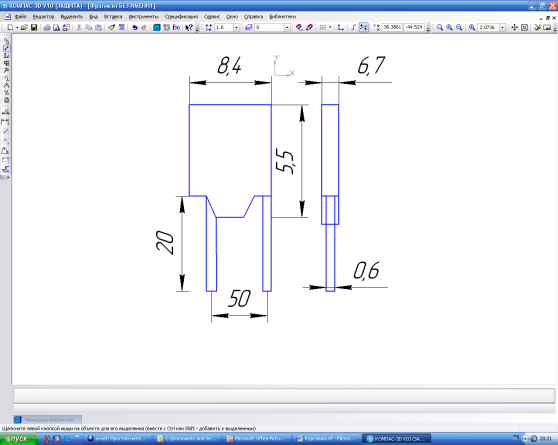
Task: Copy the selection to clipboard
Action: click(89, 27)
